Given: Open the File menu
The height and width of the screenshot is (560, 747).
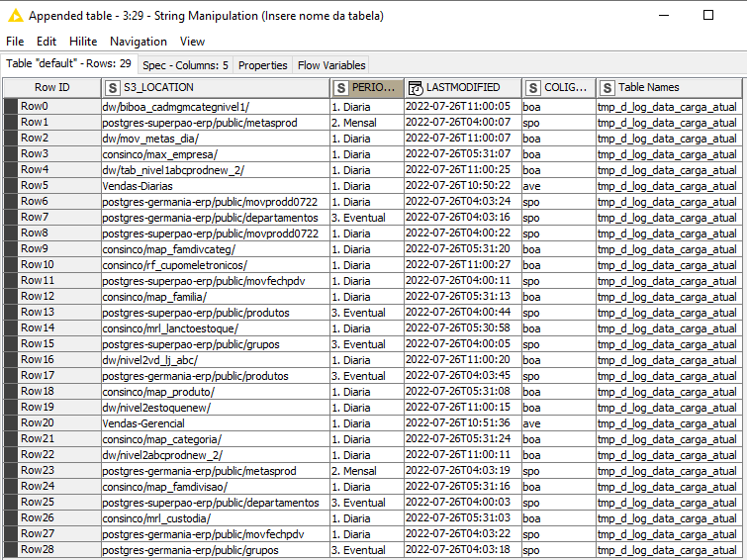Looking at the screenshot, I should click(15, 42).
